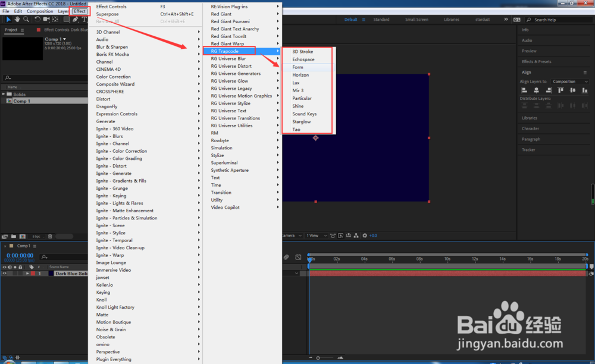Select the Rectangle shape tool
595x364 pixels.
click(67, 20)
